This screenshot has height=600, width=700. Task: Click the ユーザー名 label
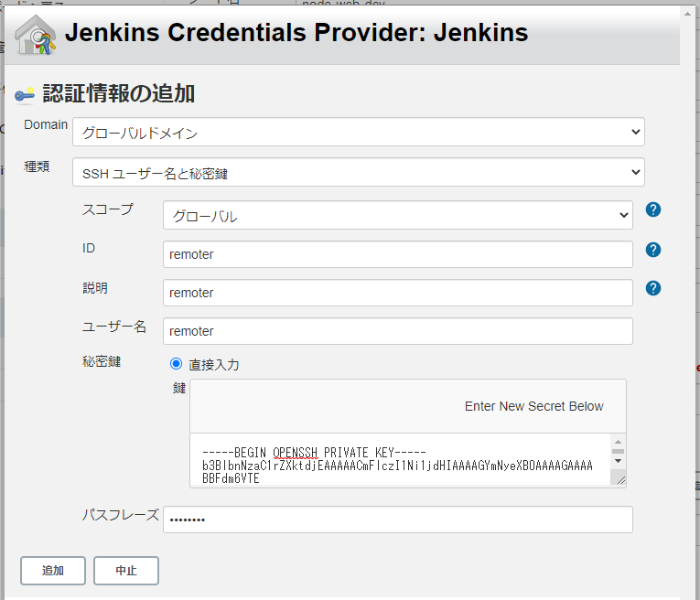[x=114, y=327]
